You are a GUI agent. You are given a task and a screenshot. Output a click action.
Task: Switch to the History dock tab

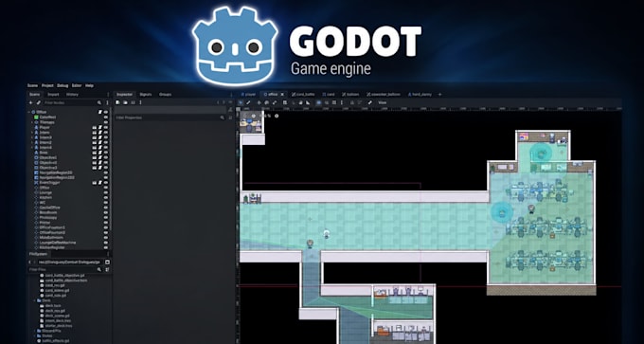point(72,95)
